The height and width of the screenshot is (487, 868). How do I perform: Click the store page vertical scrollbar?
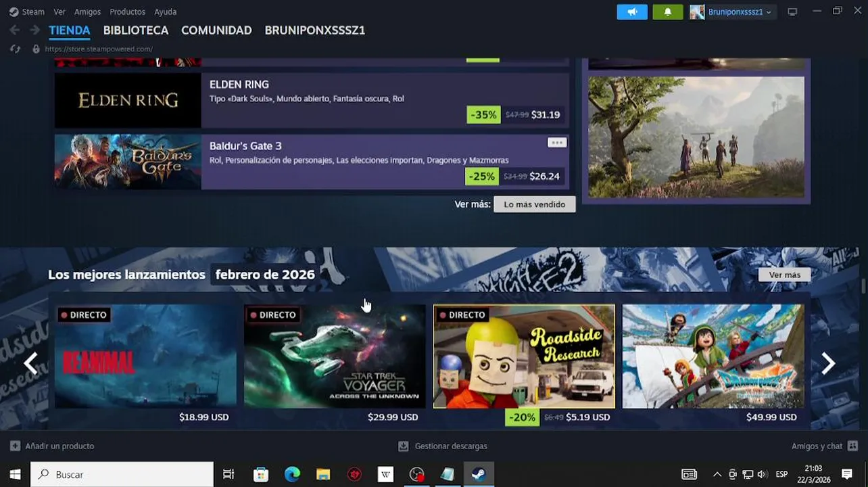pos(863,286)
